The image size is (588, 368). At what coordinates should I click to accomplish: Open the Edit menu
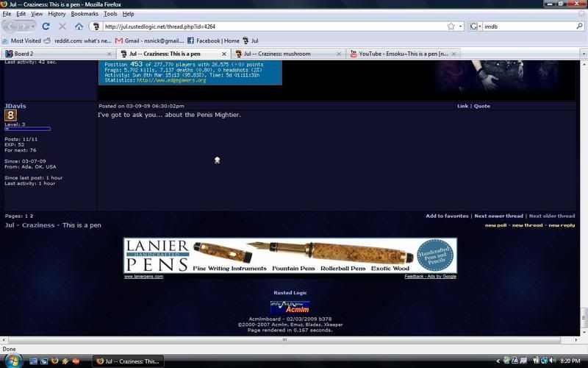(x=21, y=14)
